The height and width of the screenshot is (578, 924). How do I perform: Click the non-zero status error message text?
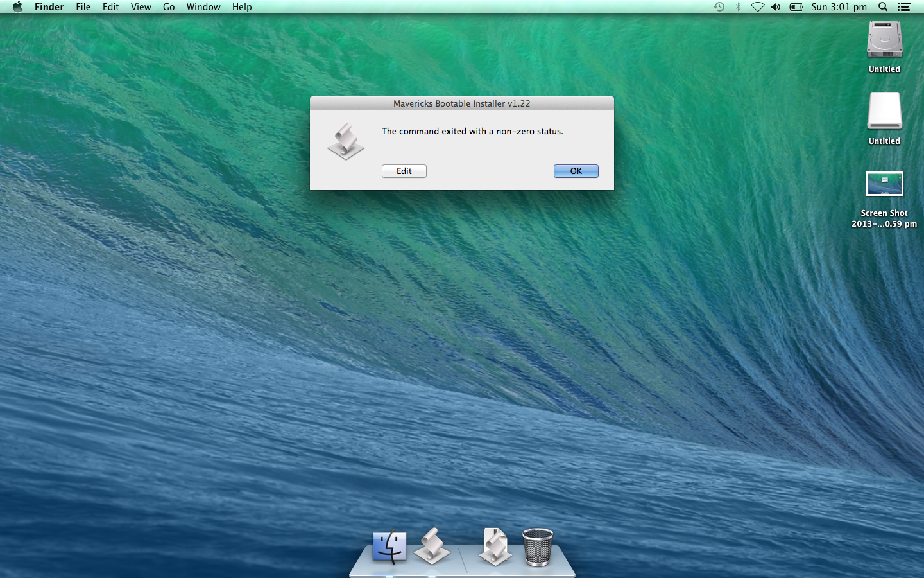tap(472, 131)
